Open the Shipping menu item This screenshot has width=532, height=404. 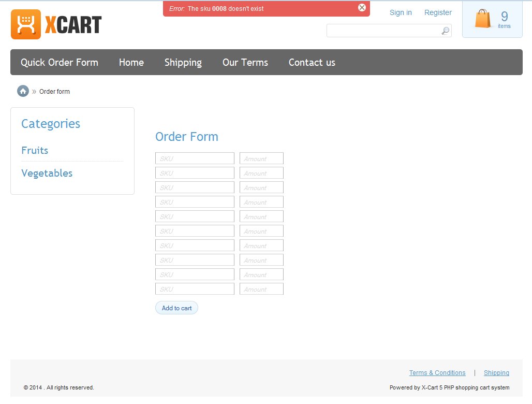tap(183, 63)
